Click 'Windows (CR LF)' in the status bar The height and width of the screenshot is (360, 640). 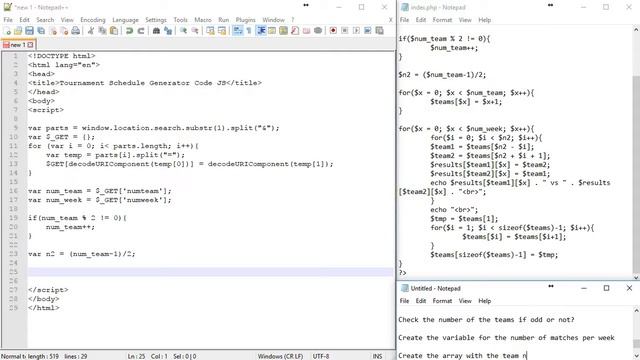coord(280,356)
